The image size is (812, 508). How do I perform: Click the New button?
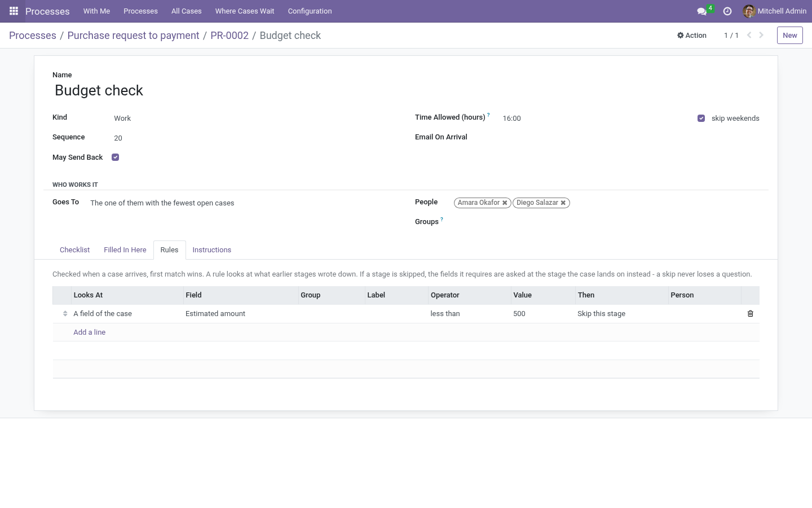coord(789,35)
